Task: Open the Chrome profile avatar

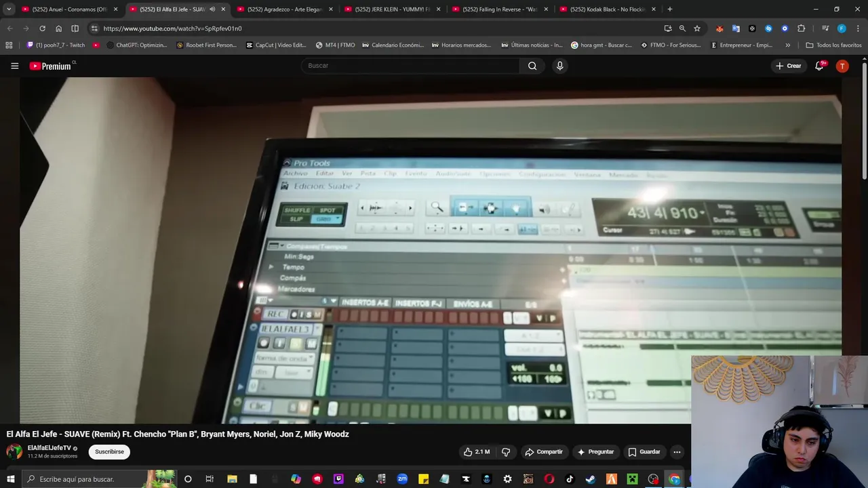Action: (842, 28)
